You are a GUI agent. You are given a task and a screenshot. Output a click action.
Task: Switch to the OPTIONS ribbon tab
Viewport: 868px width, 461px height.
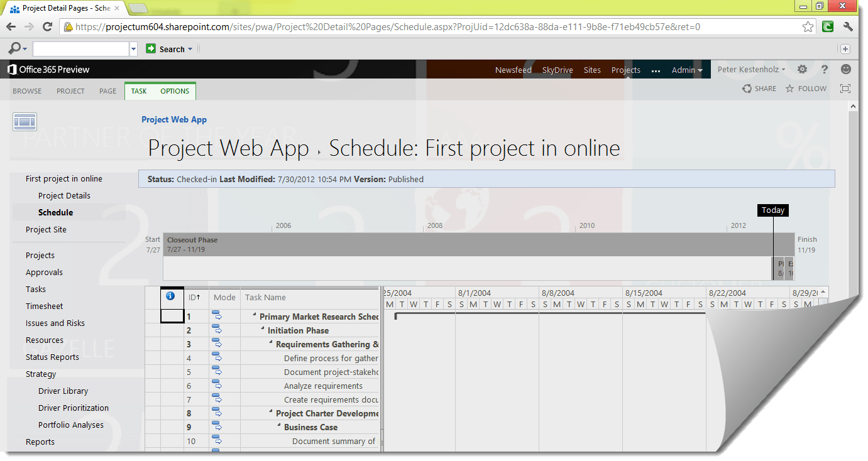(175, 91)
